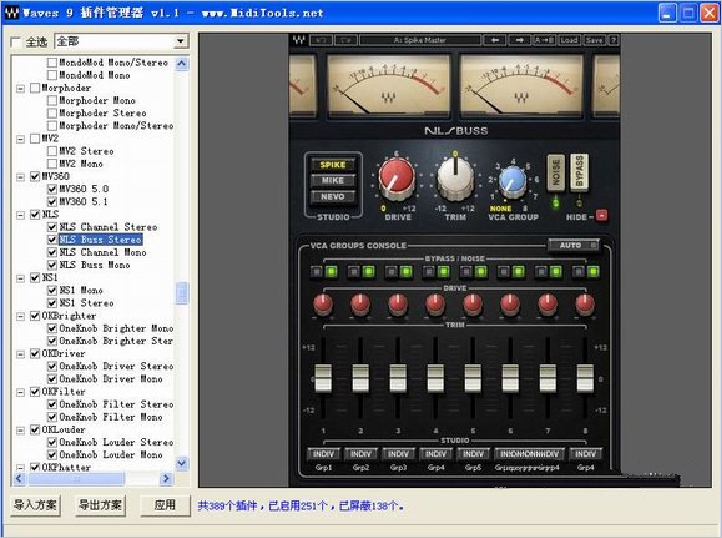Screen dimensions: 722x538
Task: Toggle the NOISE switch
Action: tap(556, 172)
